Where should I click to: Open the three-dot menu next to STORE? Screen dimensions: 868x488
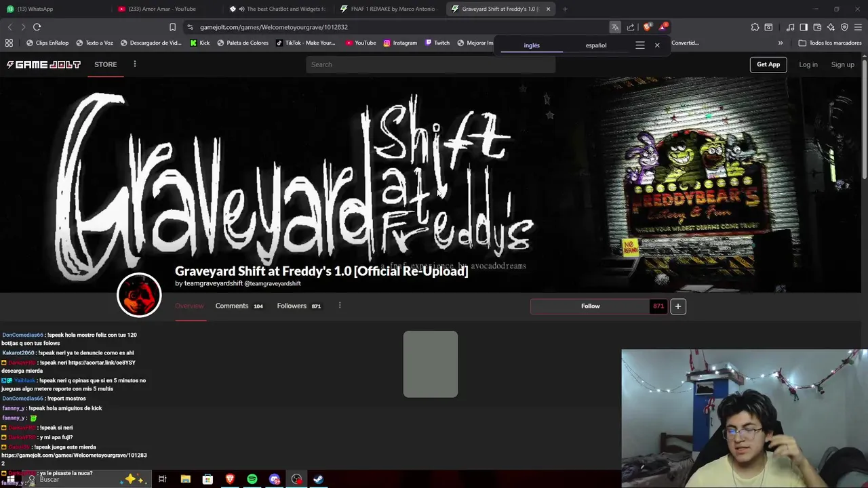[x=135, y=64]
